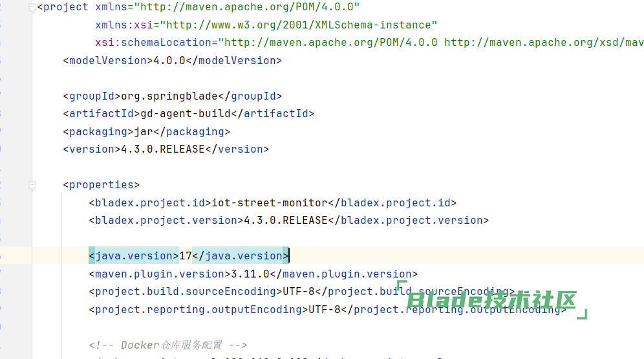Viewport: 644px width, 359px height.
Task: Click the iot-street-monitor project id value
Action: click(x=270, y=202)
